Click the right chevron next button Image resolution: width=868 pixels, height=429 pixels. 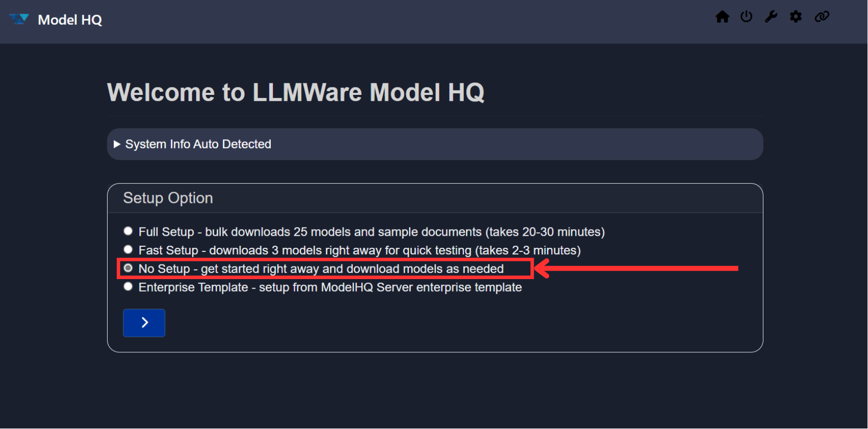point(144,323)
